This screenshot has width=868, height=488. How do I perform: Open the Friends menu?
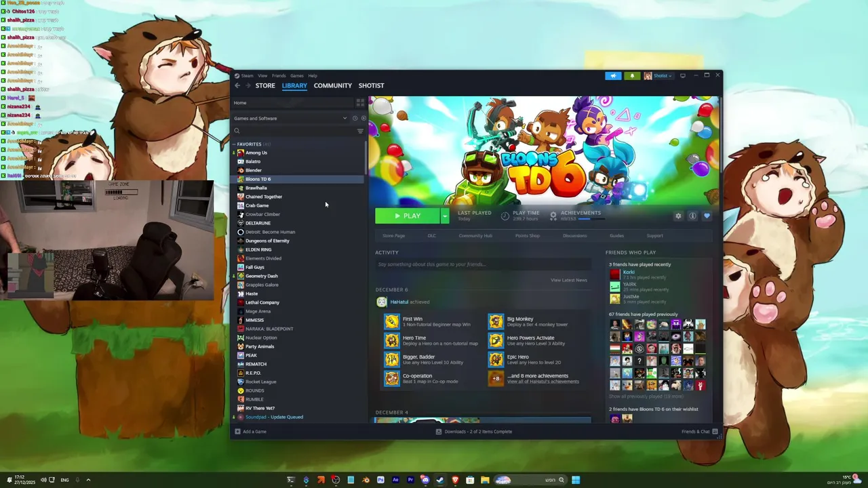pyautogui.click(x=279, y=75)
